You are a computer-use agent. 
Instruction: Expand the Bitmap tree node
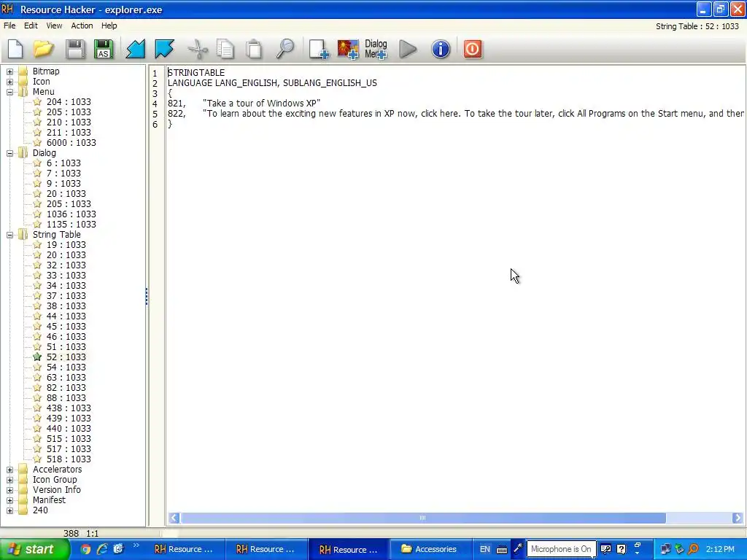pyautogui.click(x=9, y=72)
